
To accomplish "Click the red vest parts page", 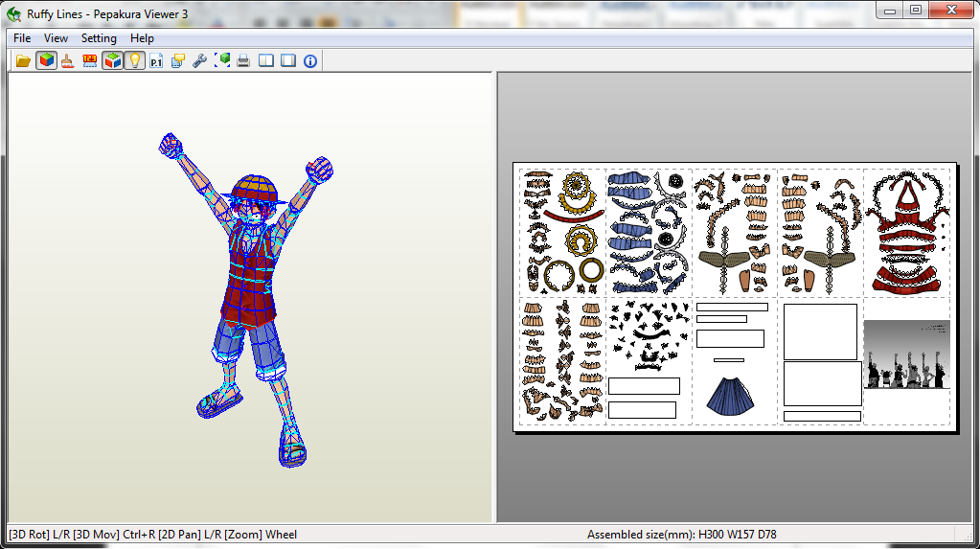I will tap(907, 233).
